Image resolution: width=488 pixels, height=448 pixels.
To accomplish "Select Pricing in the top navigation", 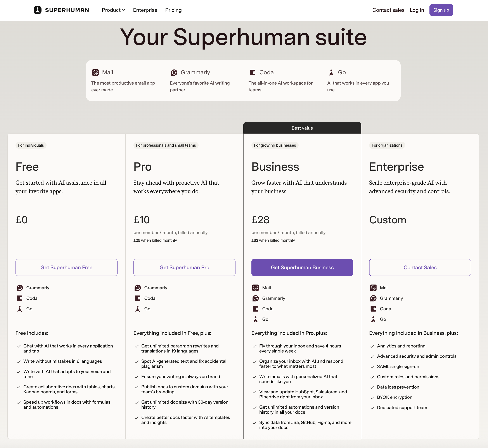I will pos(173,10).
